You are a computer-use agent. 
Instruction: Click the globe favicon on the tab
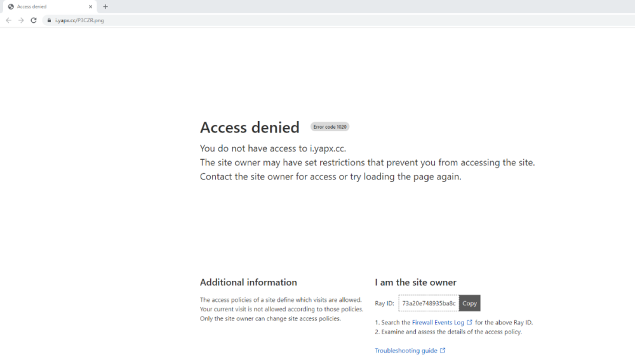11,6
